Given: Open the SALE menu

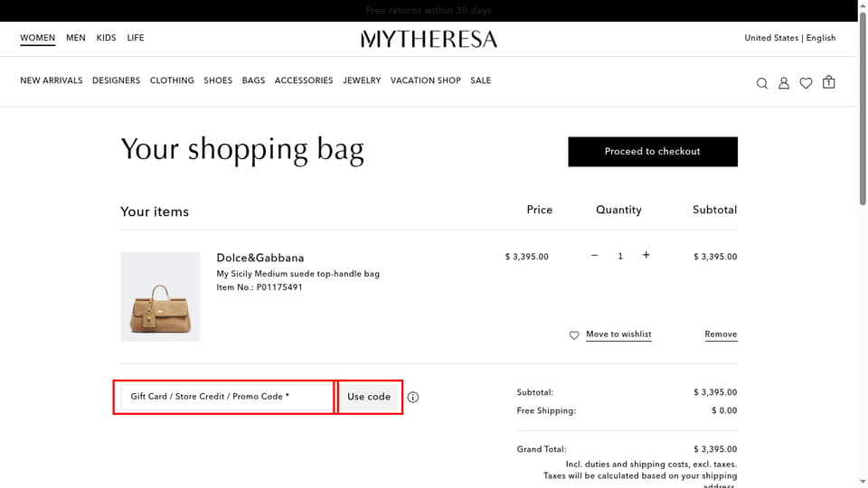Looking at the screenshot, I should (x=481, y=80).
